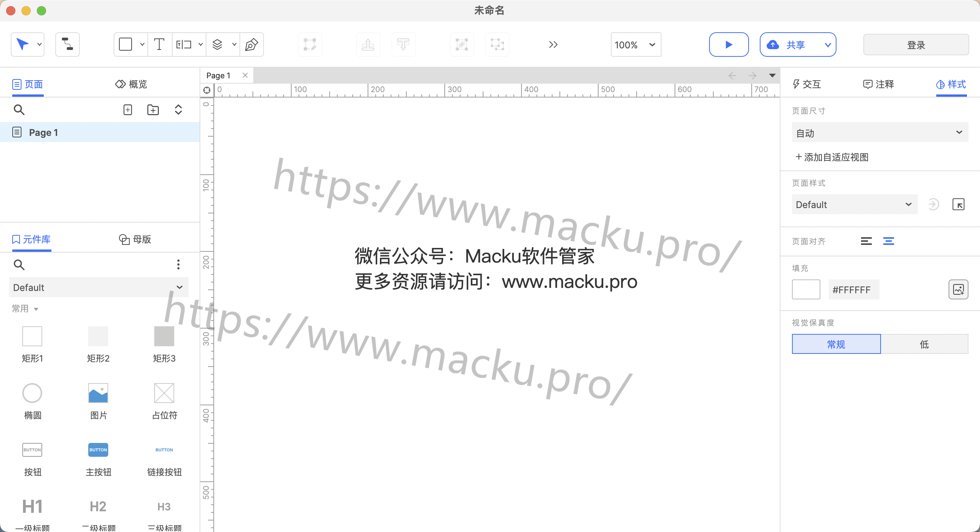Select the Page 1 canvas tab
The image size is (980, 532).
pyautogui.click(x=218, y=76)
